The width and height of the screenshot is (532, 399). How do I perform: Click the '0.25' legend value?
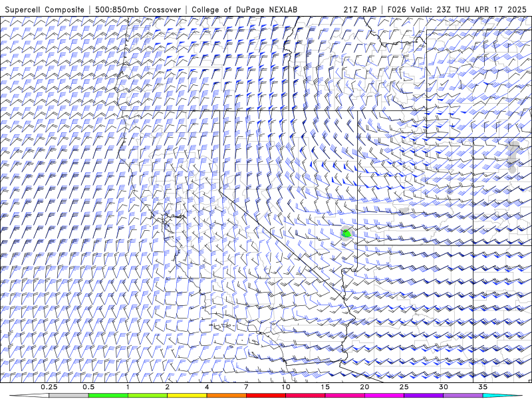point(49,387)
